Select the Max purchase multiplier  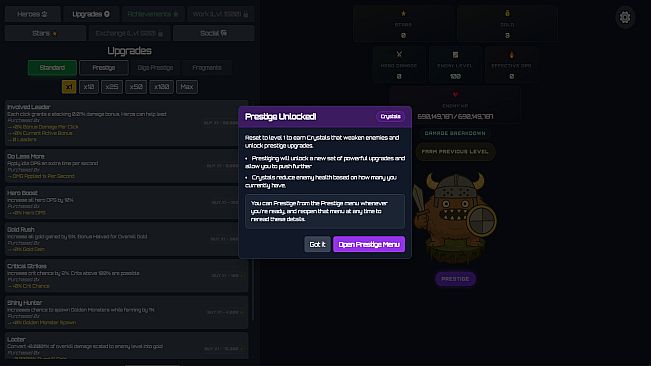[x=187, y=87]
